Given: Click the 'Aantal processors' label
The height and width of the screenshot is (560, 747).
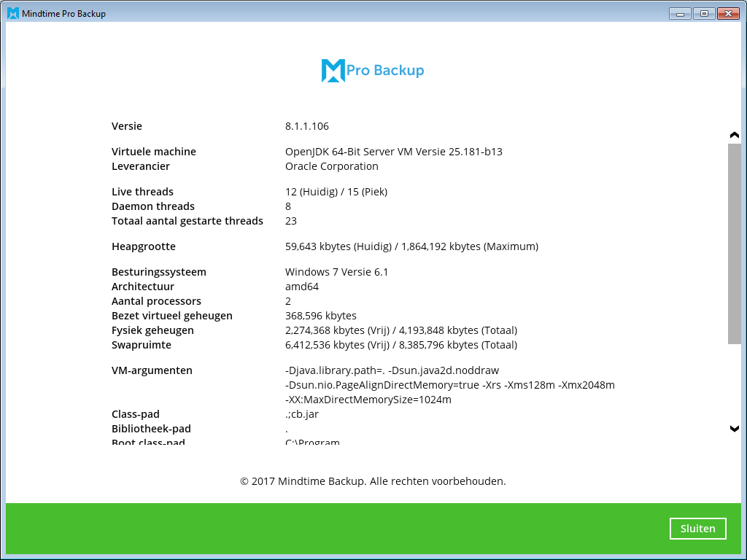Looking at the screenshot, I should [x=156, y=301].
